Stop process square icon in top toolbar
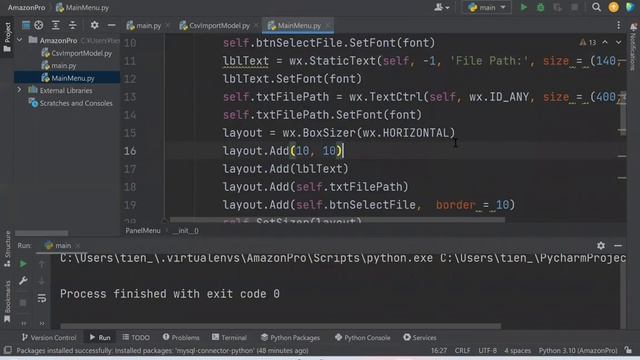The image size is (640, 360). 574,7
